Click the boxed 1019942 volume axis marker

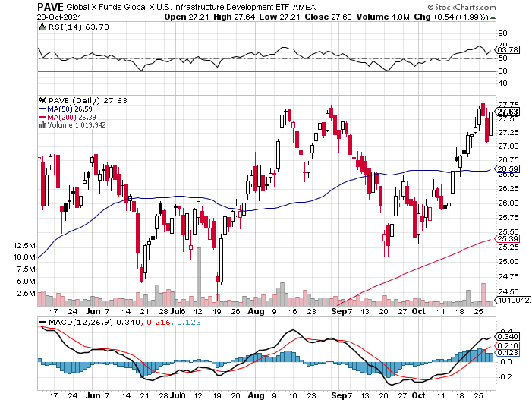[x=513, y=301]
